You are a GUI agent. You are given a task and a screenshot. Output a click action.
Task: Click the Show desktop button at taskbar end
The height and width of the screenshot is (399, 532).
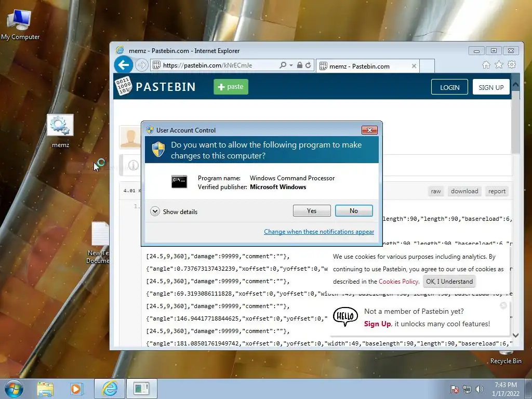point(528,389)
